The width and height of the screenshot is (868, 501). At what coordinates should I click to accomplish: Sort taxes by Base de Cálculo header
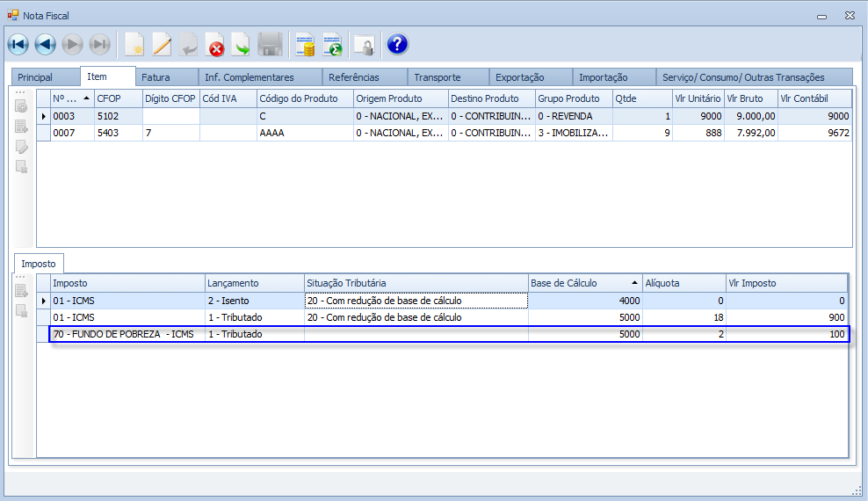(584, 283)
